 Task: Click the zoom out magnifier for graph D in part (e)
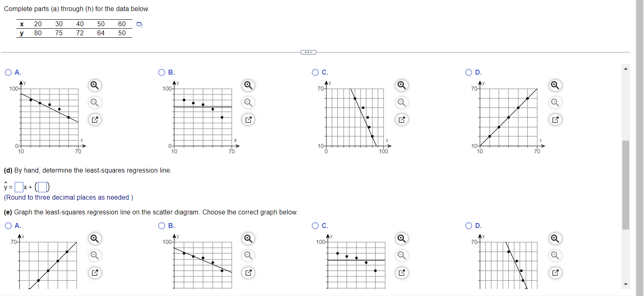tap(555, 255)
